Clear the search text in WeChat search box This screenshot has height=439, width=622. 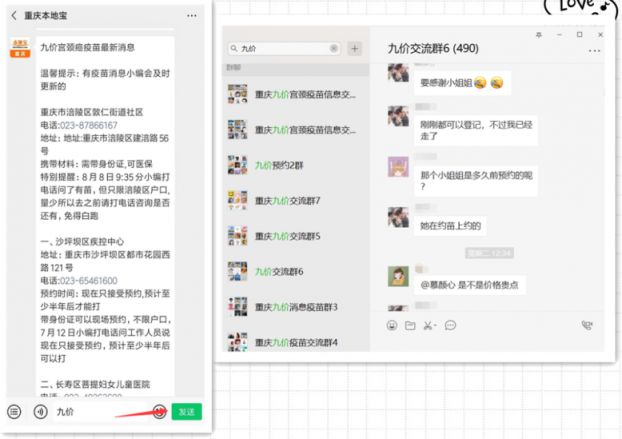click(x=334, y=48)
